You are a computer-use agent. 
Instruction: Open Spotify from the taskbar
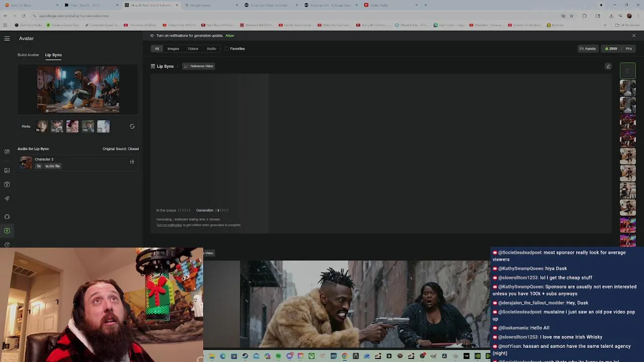point(278,356)
